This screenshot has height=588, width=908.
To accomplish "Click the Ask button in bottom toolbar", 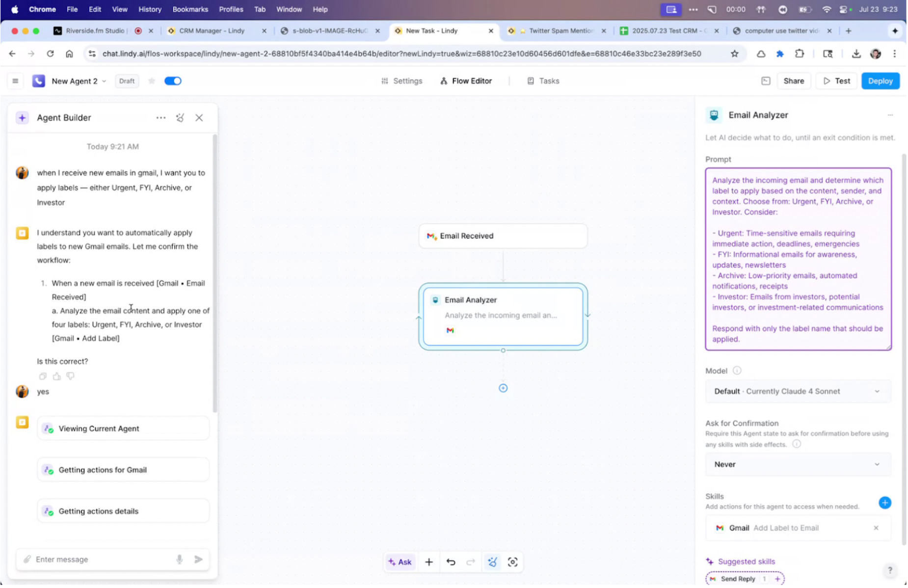I will tap(400, 562).
